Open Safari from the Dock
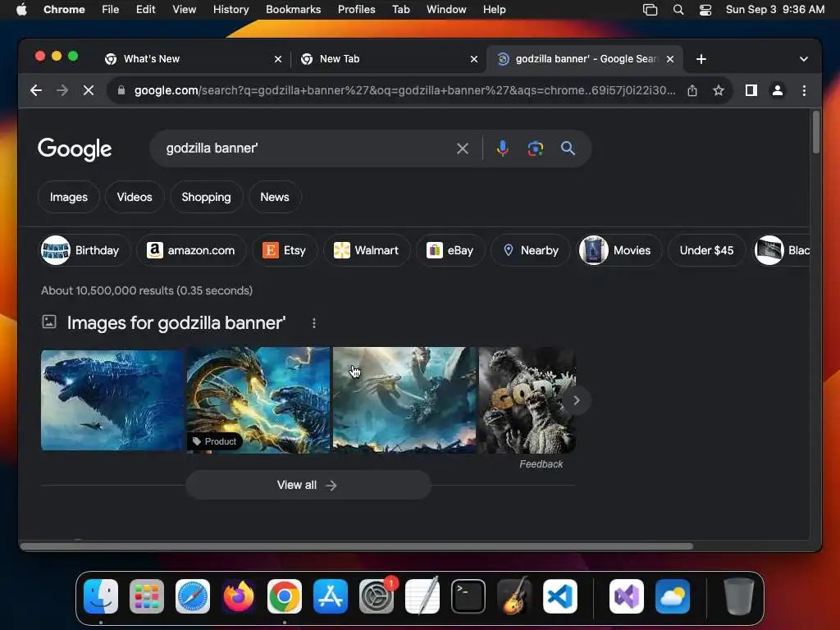840x630 pixels. click(x=192, y=596)
